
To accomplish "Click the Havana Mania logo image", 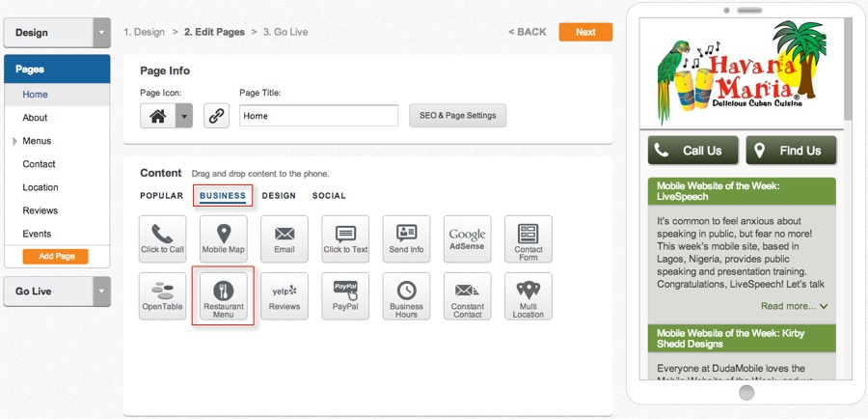I will pyautogui.click(x=742, y=72).
